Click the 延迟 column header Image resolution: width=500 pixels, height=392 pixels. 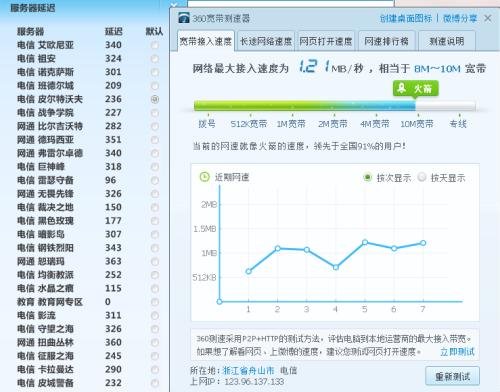114,32
